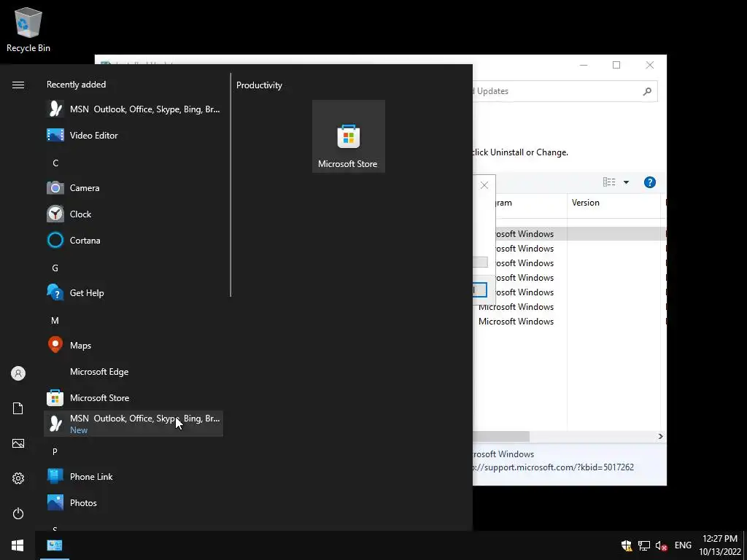Image resolution: width=747 pixels, height=560 pixels.
Task: Open the blue Help icon in Installed Updates
Action: (650, 182)
